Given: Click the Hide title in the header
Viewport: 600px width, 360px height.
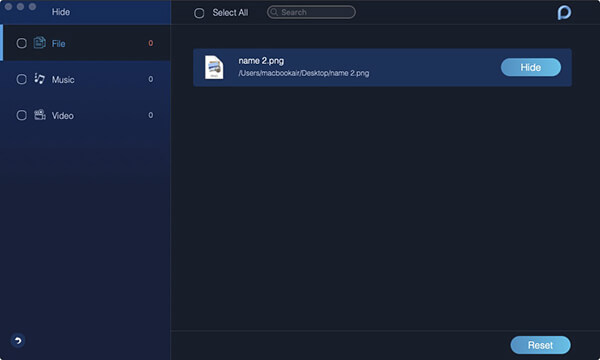Looking at the screenshot, I should click(61, 12).
